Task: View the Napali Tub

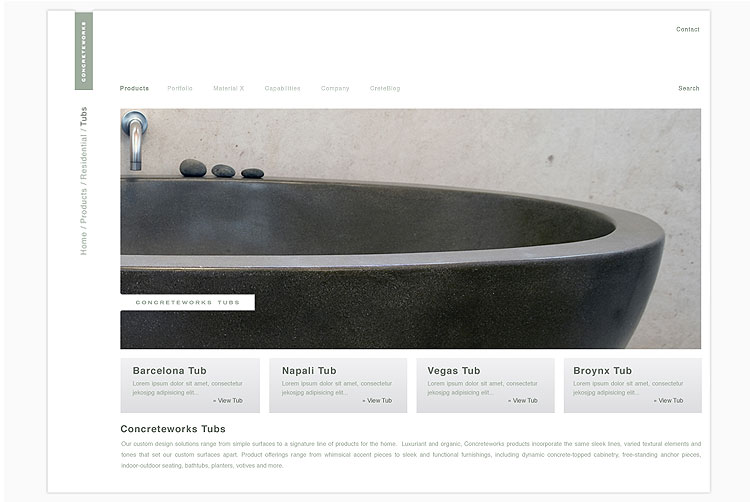Action: [377, 401]
